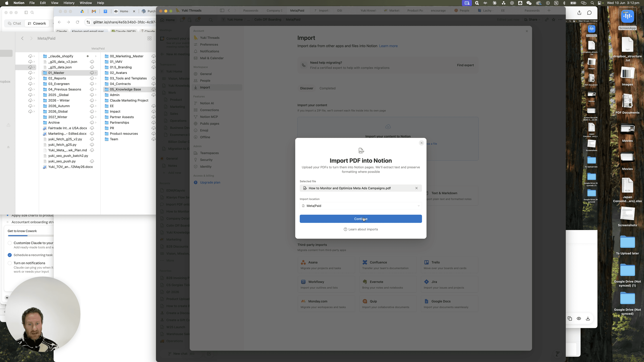
Task: Expand 01_Master folder in Finder
Action: 96,73
